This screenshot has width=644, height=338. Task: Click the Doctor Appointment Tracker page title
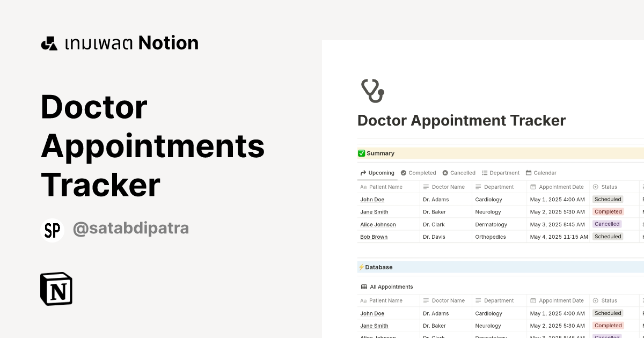(x=462, y=120)
